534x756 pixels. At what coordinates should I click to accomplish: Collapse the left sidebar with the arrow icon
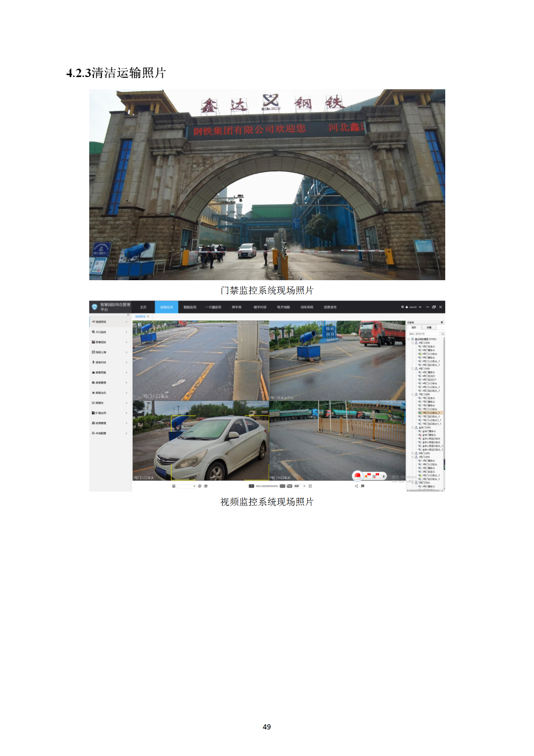[x=128, y=315]
